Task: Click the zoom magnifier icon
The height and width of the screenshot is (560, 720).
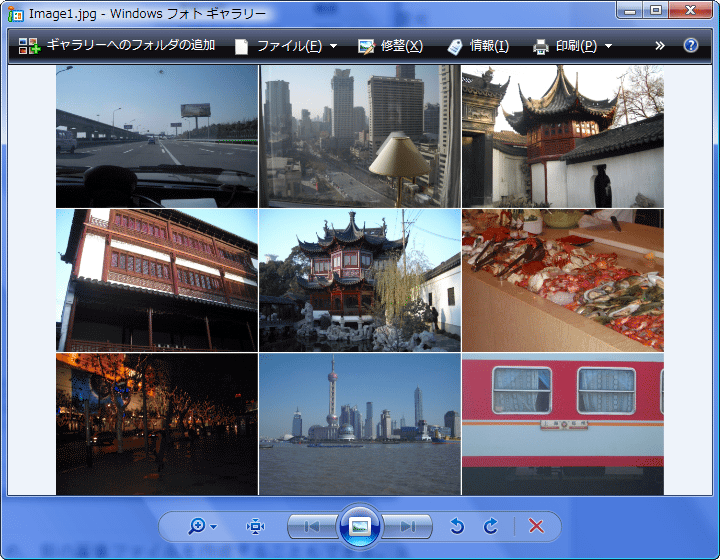Action: click(x=196, y=526)
